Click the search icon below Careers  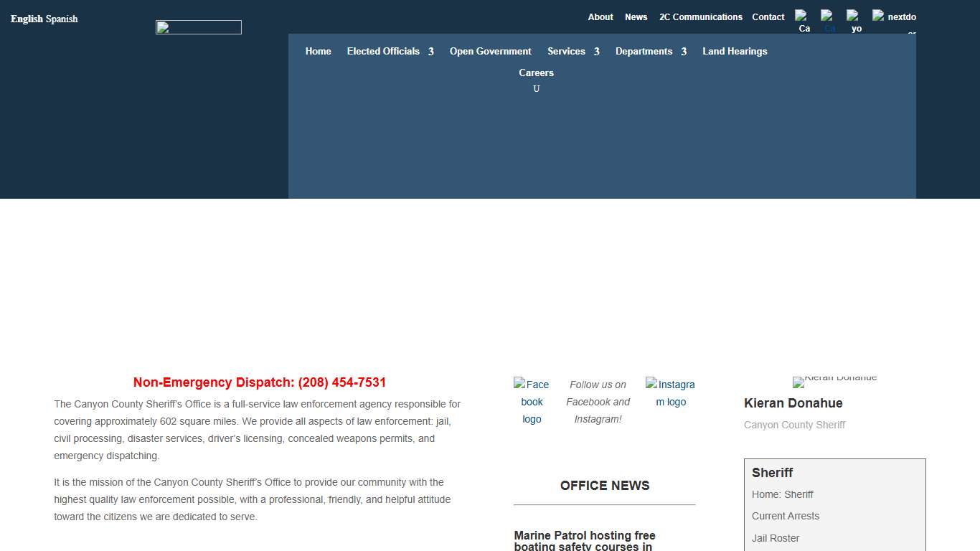pyautogui.click(x=536, y=89)
